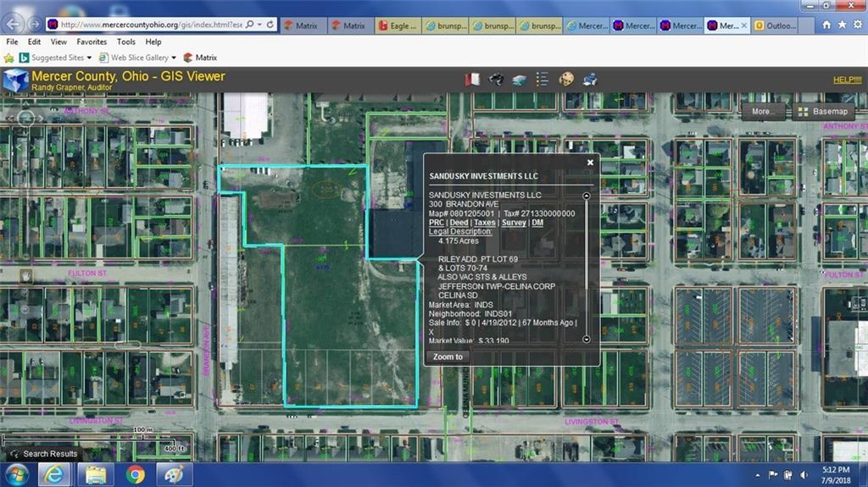Expand the Suggested Sites dropdown
This screenshot has height=487, width=868.
[x=89, y=58]
